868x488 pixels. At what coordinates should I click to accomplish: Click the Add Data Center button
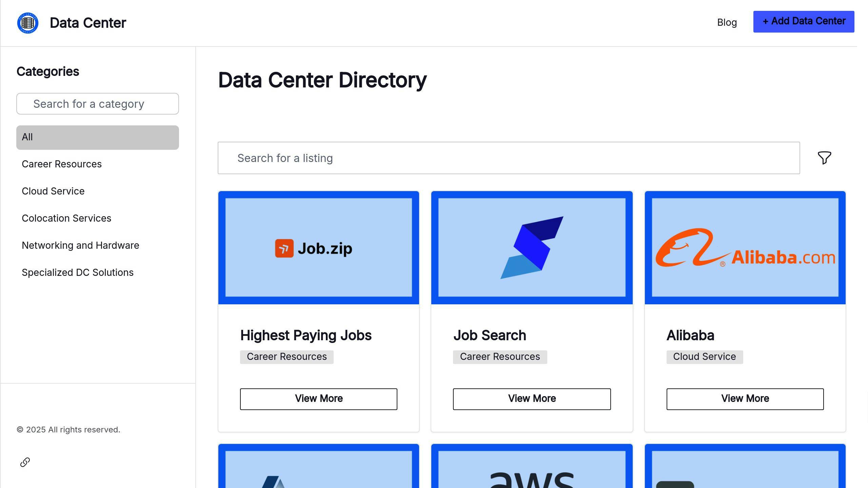(x=804, y=21)
